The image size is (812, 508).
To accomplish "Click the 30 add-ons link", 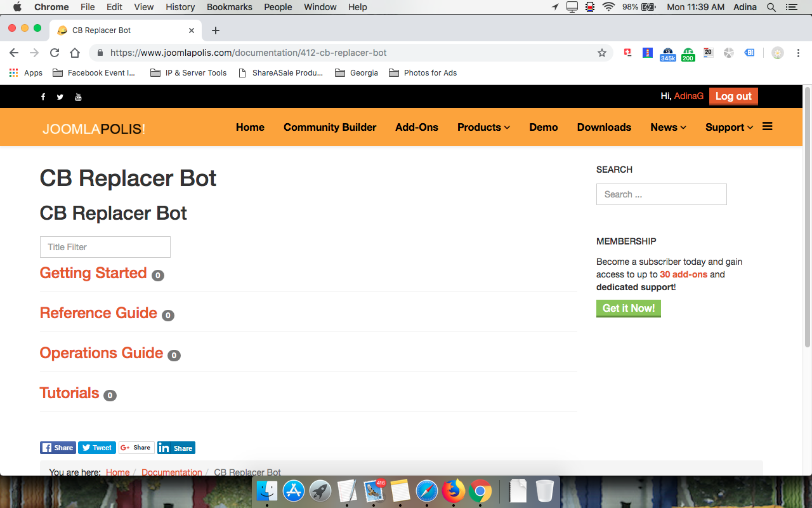I will (x=683, y=274).
